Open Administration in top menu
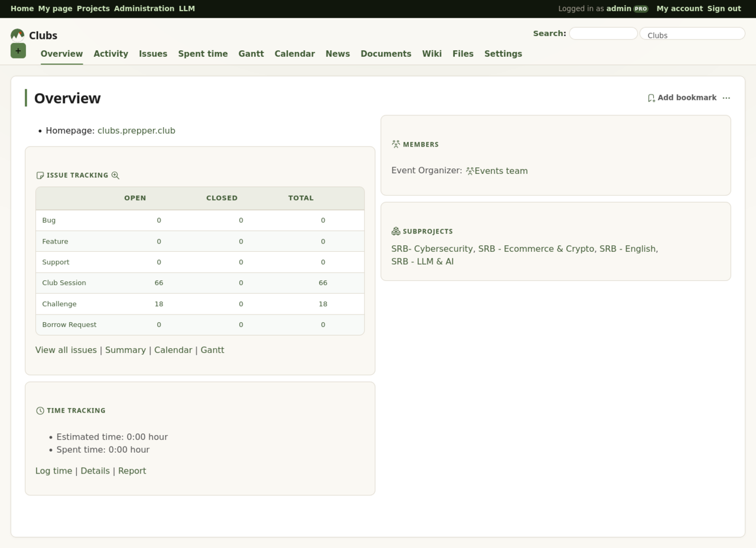The height and width of the screenshot is (548, 756). [144, 8]
